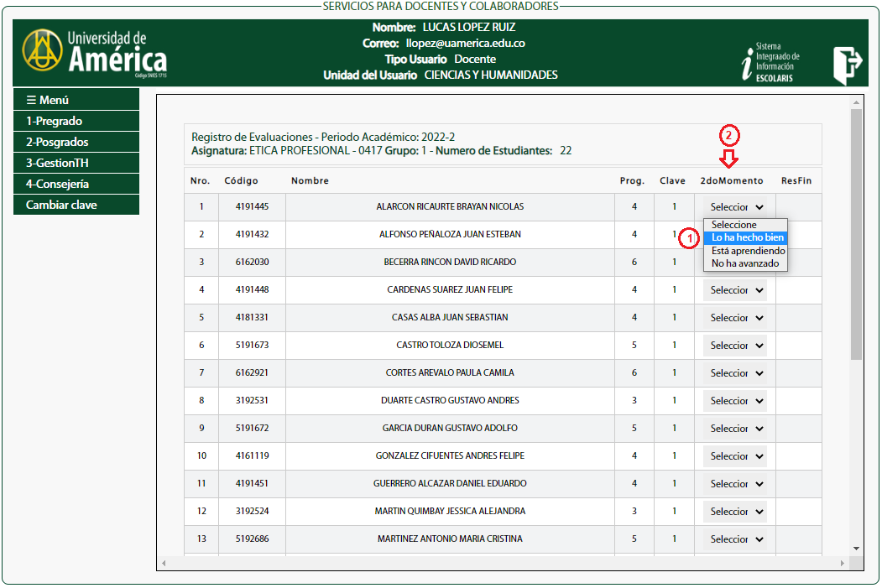Image resolution: width=882 pixels, height=588 pixels.
Task: Click student name CASTRO TOLOZA DIOSEMEL
Action: coord(450,345)
